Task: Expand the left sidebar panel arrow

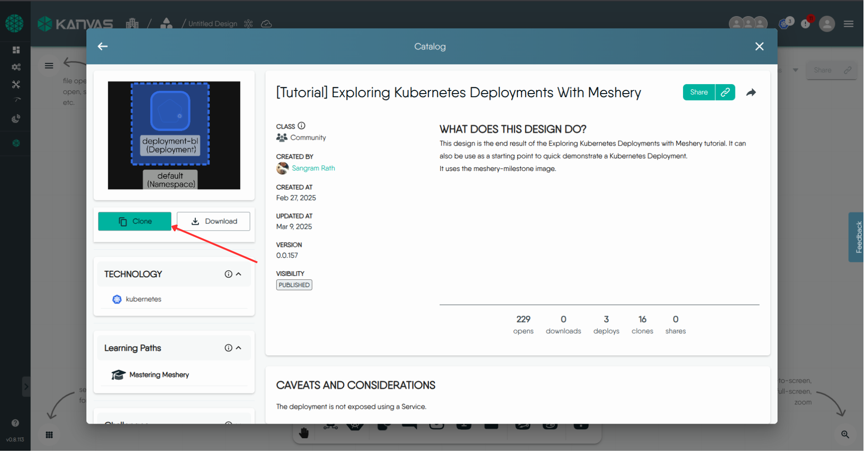Action: click(x=26, y=387)
